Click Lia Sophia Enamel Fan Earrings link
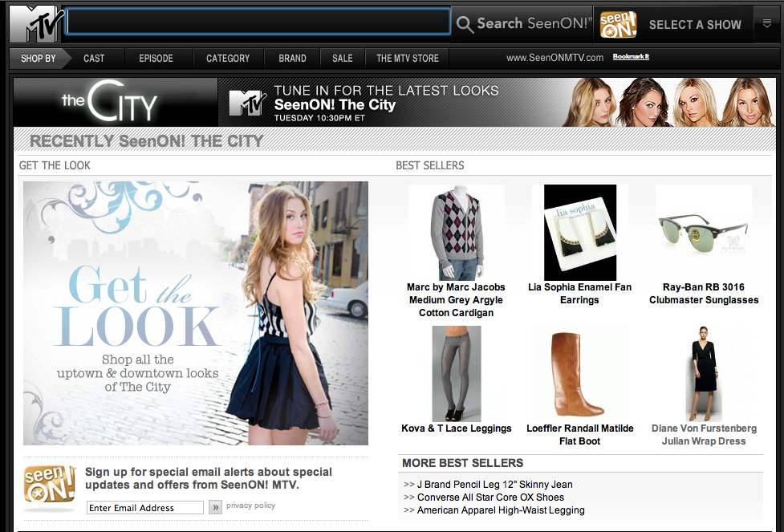Screen dimensions: 784x532 (579, 294)
